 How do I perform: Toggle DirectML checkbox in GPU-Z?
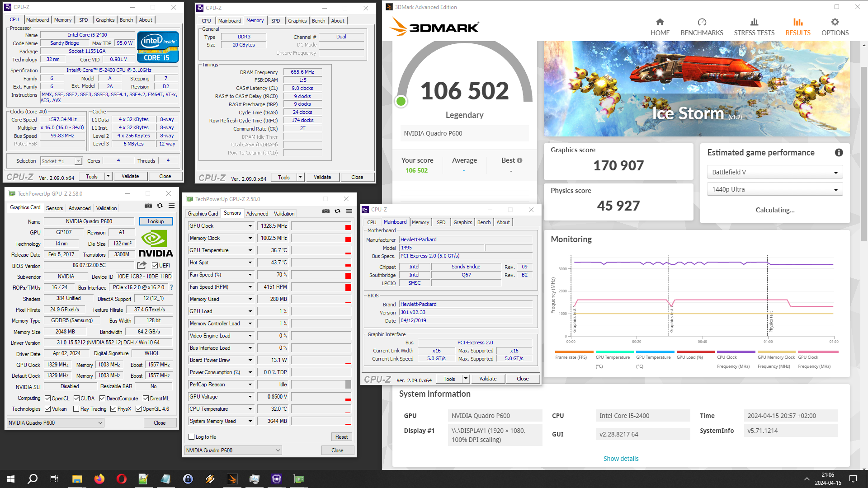coord(146,399)
